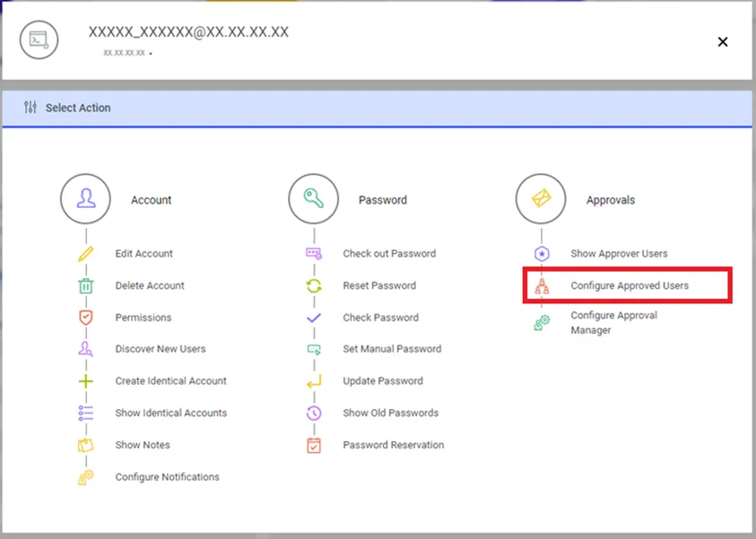The image size is (756, 539).
Task: Click the Set Manual Password icon
Action: [x=314, y=349]
